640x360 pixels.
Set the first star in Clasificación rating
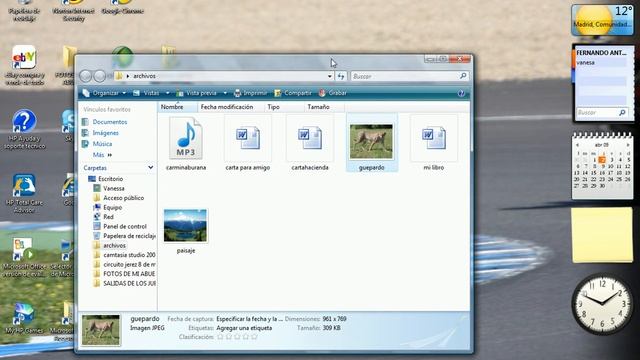point(220,337)
